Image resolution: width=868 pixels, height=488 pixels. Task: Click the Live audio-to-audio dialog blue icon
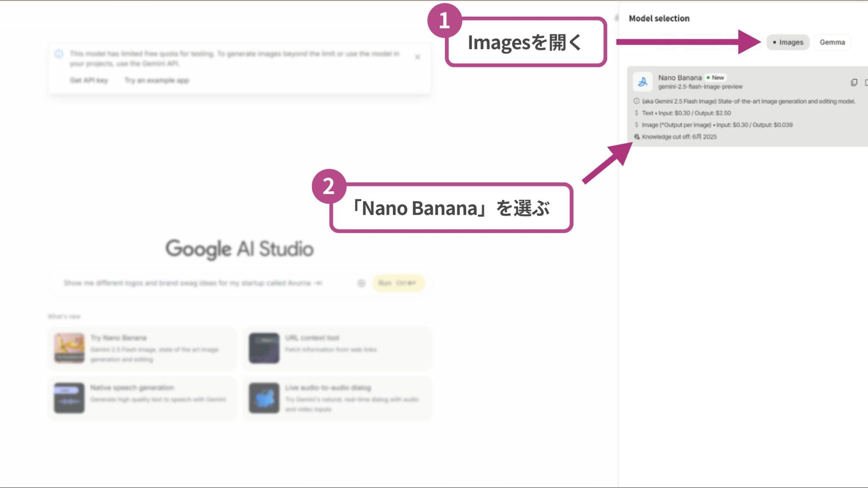pos(264,398)
